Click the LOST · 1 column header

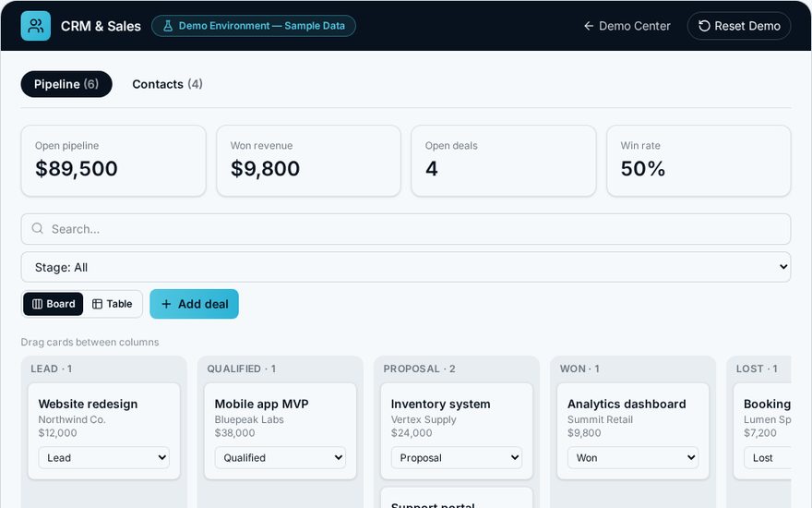[x=757, y=369]
